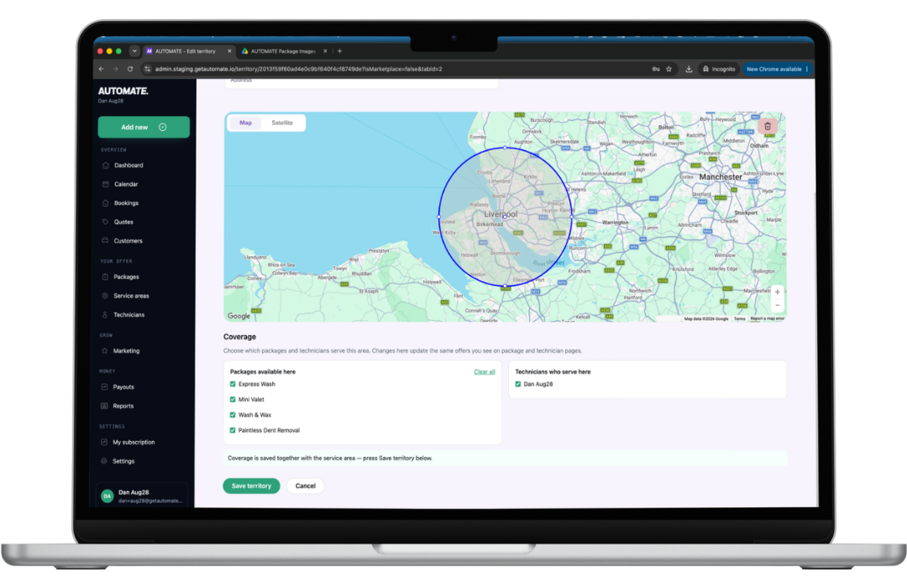Zoom in on the map

(x=778, y=291)
